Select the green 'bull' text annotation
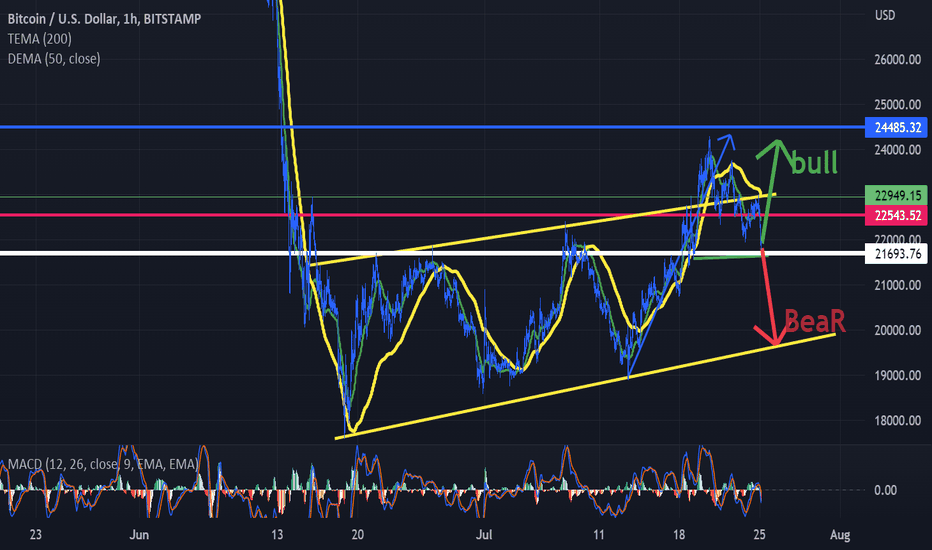Viewport: 932px width, 550px height. coord(815,162)
